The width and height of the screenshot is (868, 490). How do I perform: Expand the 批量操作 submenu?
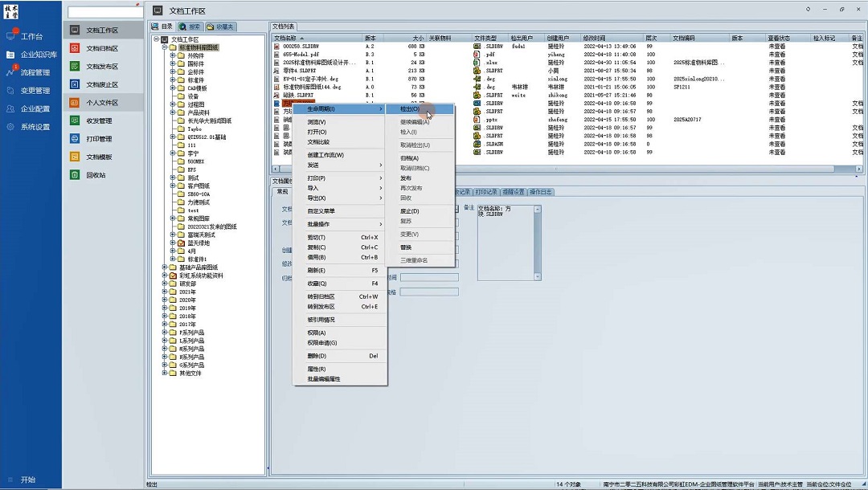(x=340, y=224)
